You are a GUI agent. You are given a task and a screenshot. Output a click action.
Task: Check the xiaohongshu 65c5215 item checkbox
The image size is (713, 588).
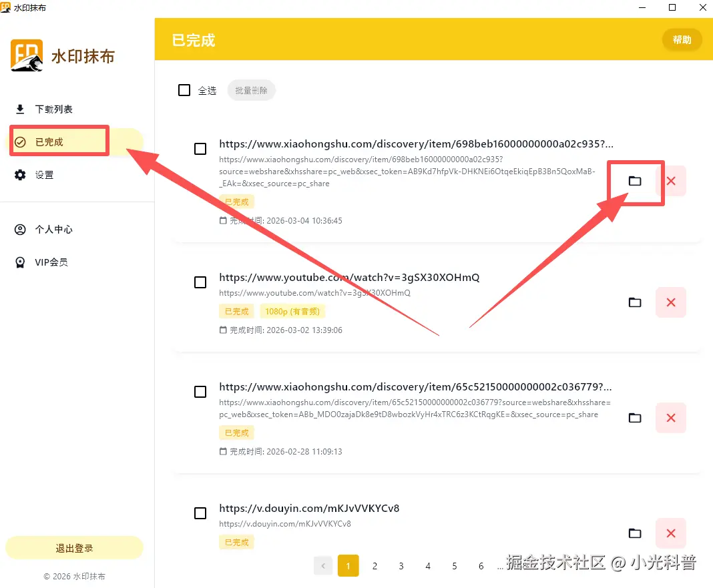(200, 392)
